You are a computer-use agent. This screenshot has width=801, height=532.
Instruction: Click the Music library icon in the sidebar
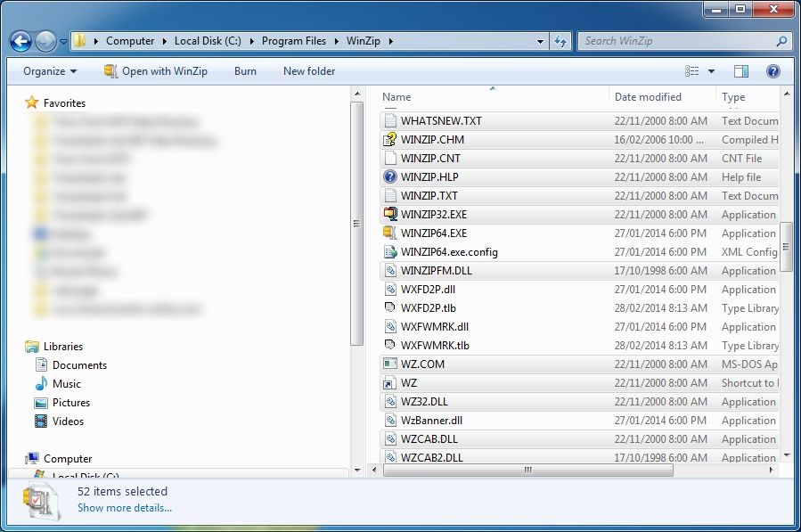click(39, 383)
